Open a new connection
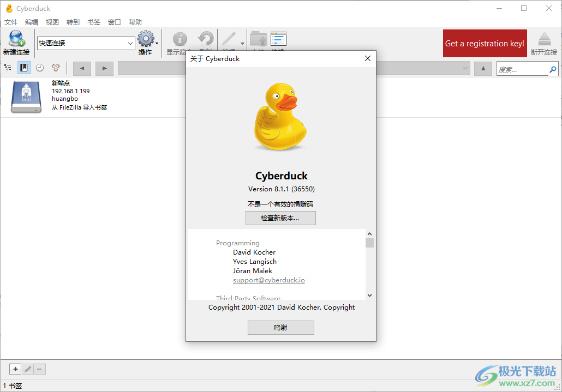This screenshot has width=562, height=392. click(16, 38)
